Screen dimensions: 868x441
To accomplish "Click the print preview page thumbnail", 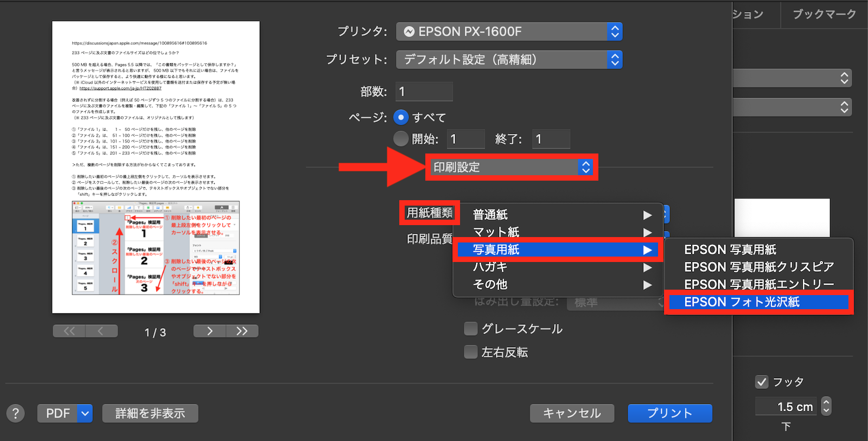I will tap(156, 167).
